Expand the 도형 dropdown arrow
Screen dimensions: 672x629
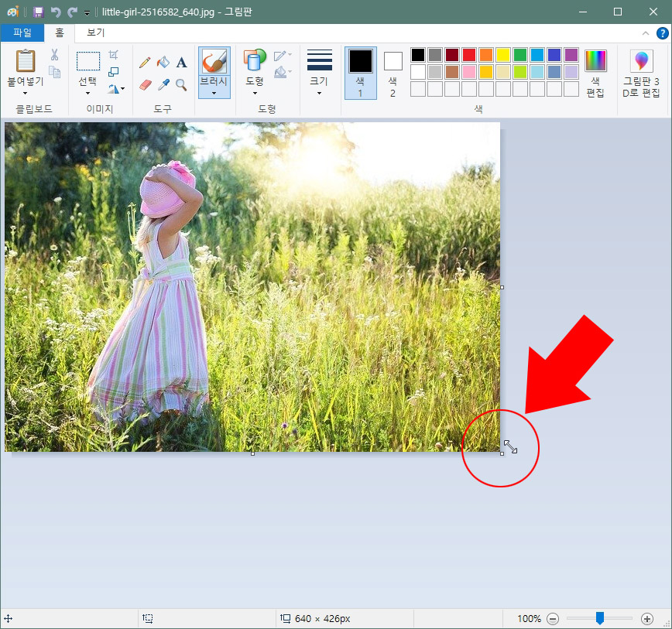point(255,93)
